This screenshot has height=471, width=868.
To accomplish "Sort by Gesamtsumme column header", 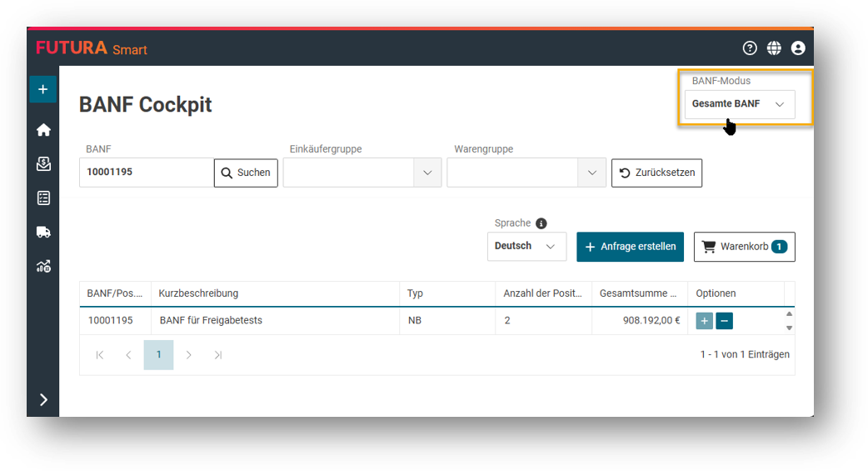I will coord(640,293).
